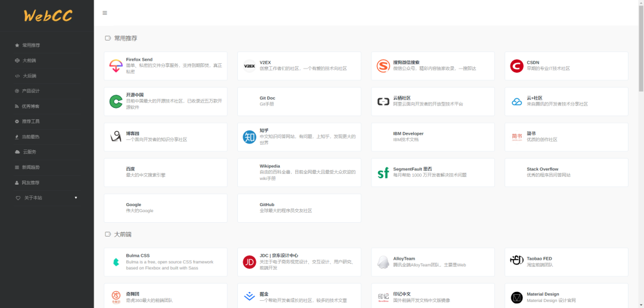Click the star icon beside 常用推荐

(17, 45)
